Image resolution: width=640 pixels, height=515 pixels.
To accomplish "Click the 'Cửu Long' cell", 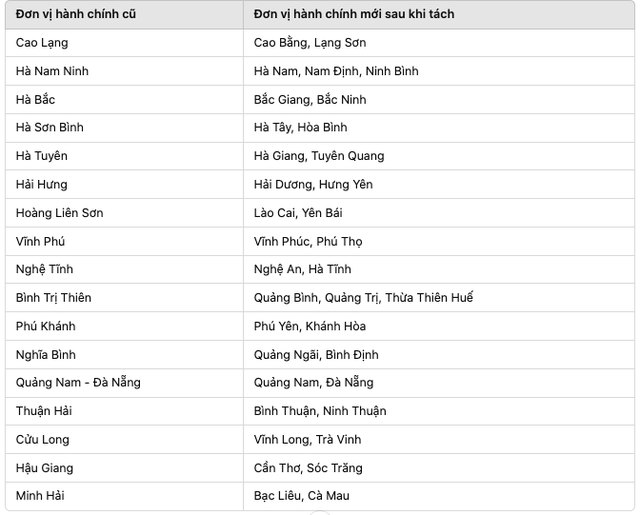I will click(43, 439).
